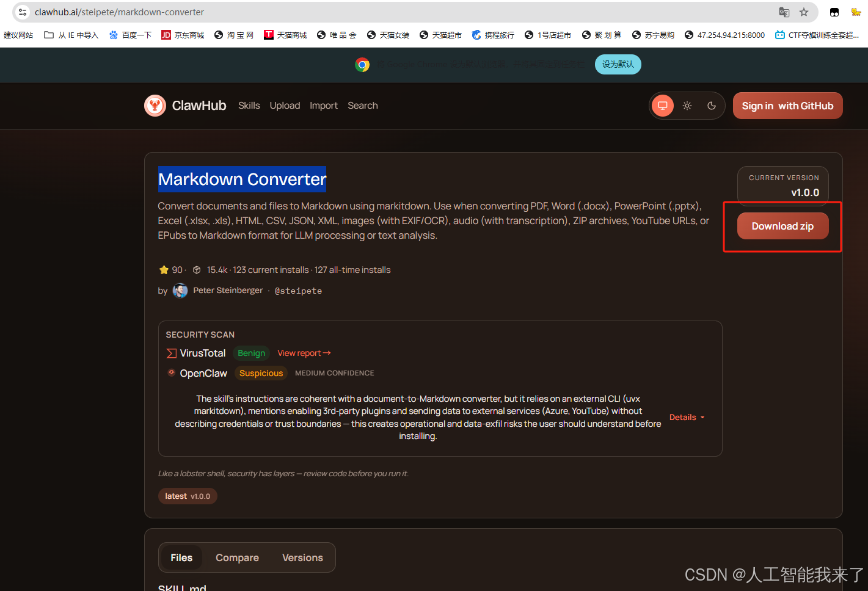Switch to light theme with sun icon

(x=687, y=106)
